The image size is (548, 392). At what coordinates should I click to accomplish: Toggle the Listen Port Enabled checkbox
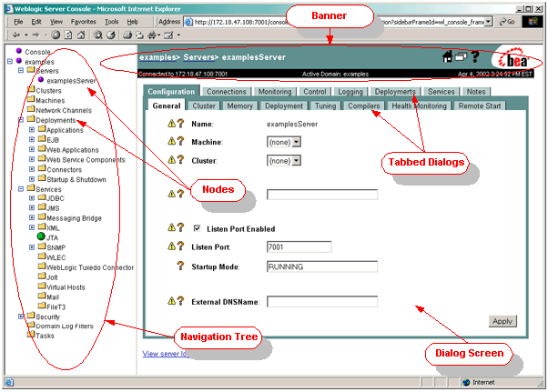(198, 228)
